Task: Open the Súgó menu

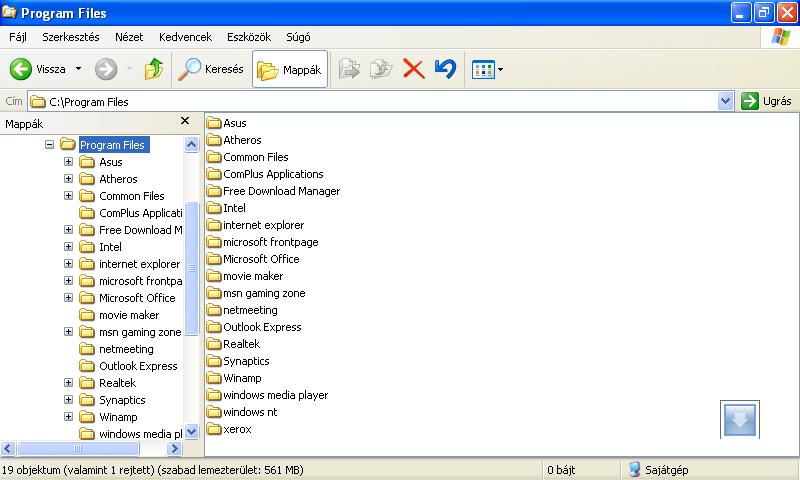Action: pos(298,37)
